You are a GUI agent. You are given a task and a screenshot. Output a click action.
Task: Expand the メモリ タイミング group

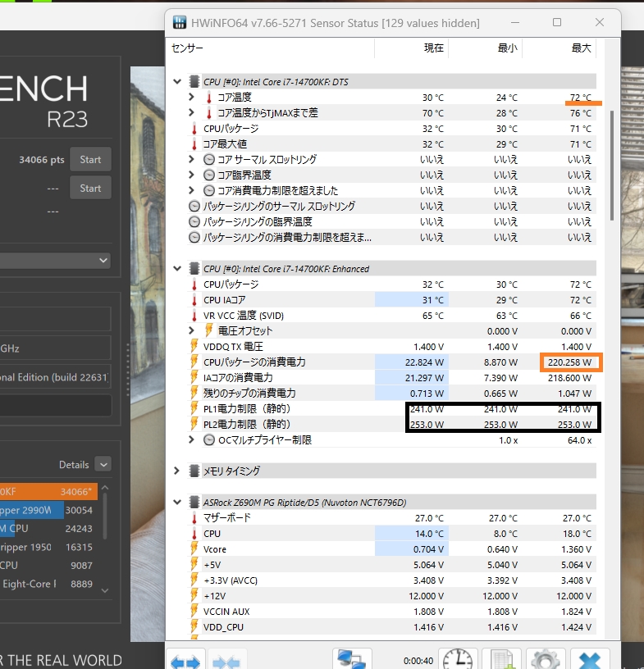coord(177,471)
